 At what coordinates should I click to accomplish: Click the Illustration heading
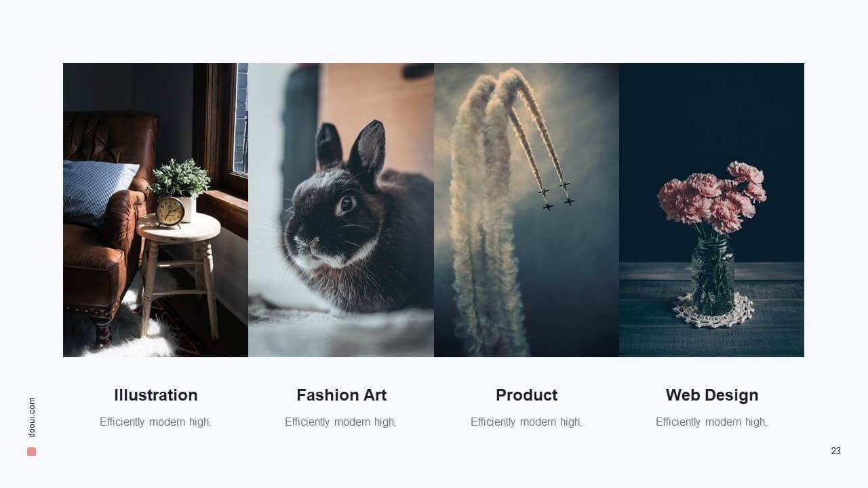(156, 395)
